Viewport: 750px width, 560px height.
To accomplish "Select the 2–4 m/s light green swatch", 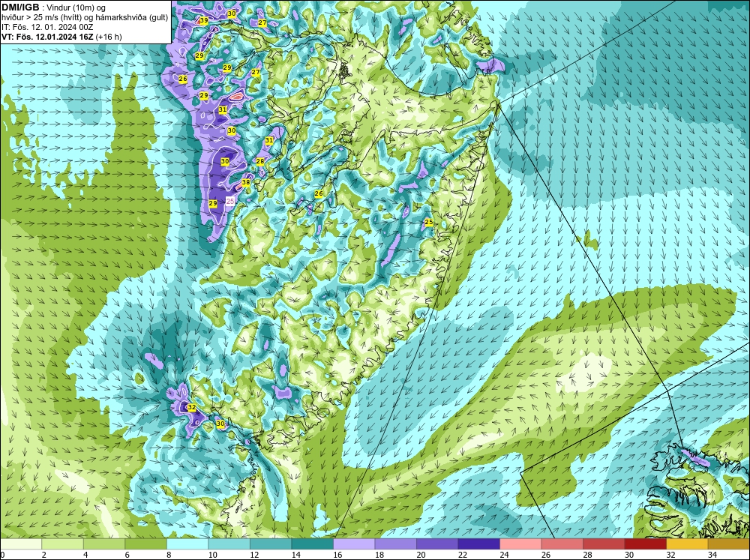I will coord(63,544).
